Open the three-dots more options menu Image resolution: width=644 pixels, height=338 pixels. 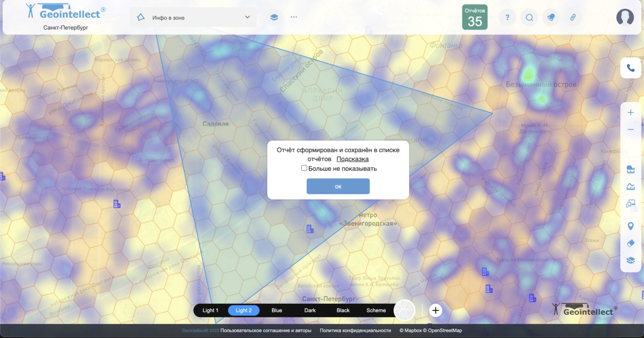click(x=294, y=17)
